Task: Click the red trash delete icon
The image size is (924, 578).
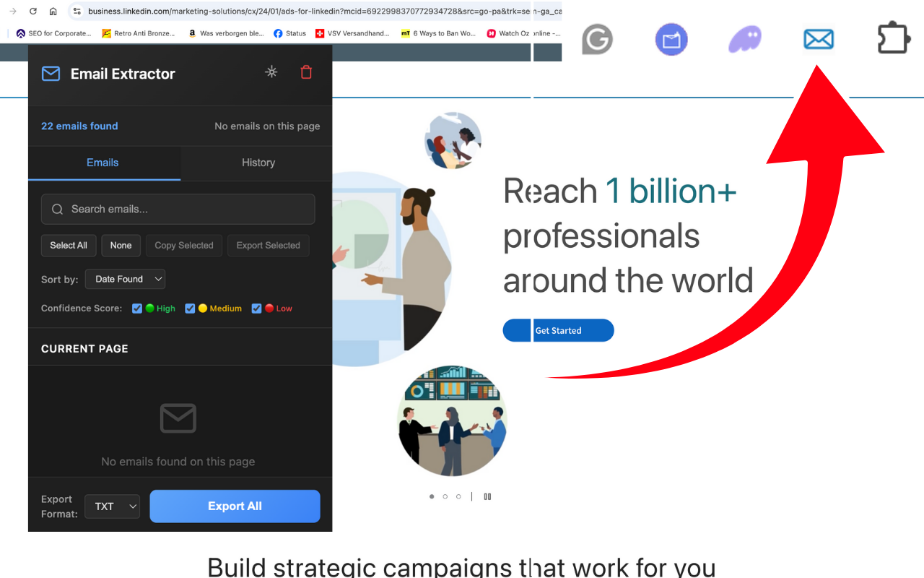Action: coord(306,72)
